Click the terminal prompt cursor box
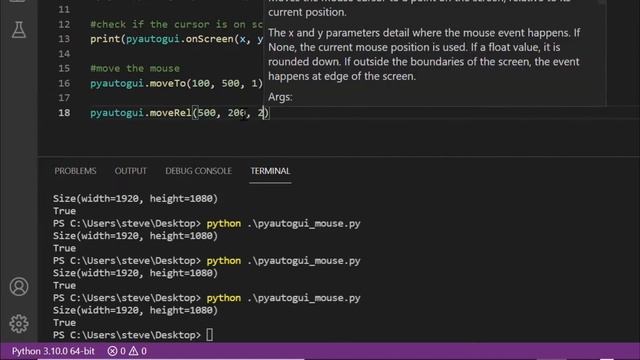640x360 pixels. (209, 335)
